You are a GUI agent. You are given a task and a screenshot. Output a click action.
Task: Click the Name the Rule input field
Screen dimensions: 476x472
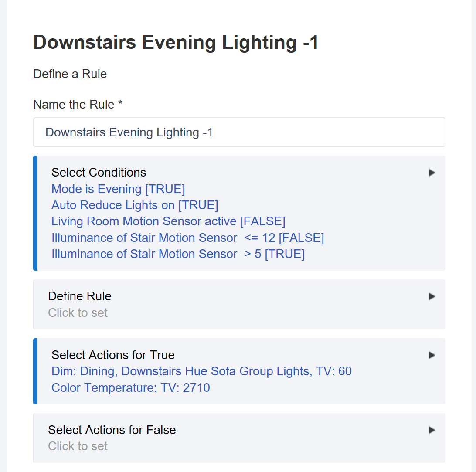pyautogui.click(x=239, y=132)
